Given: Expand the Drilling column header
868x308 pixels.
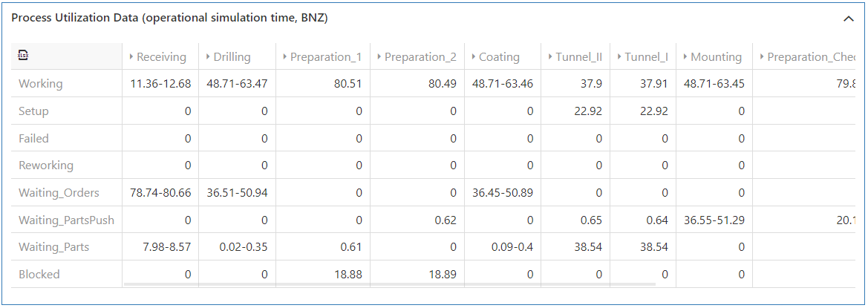Looking at the screenshot, I should coord(209,57).
